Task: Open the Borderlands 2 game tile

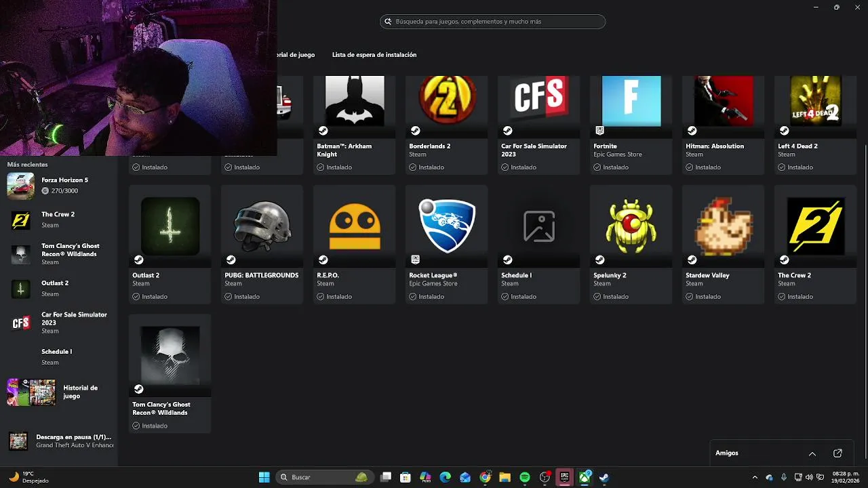Action: click(x=446, y=125)
